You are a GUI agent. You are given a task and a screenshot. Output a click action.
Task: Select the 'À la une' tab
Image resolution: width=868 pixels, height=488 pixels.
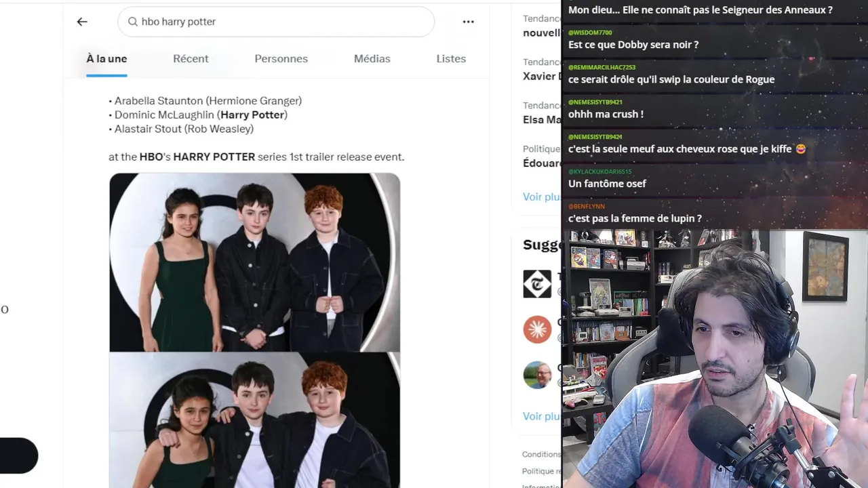106,59
